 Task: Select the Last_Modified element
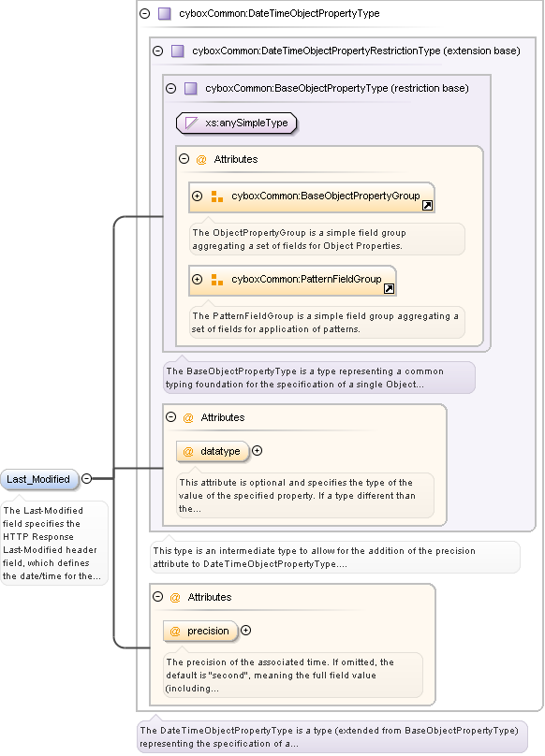[x=39, y=479]
